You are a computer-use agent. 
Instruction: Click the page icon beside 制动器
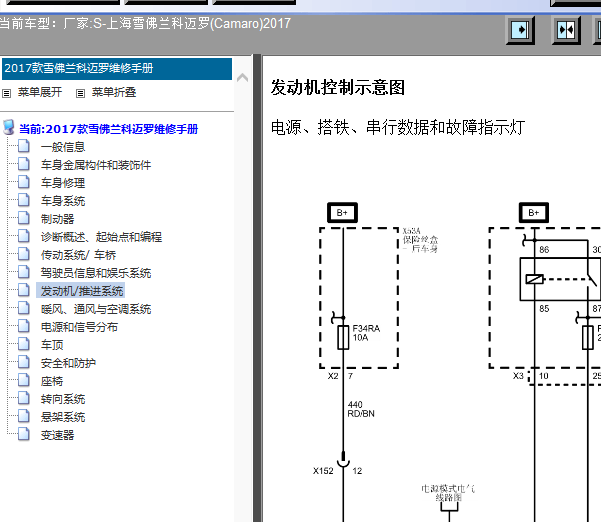coord(24,218)
